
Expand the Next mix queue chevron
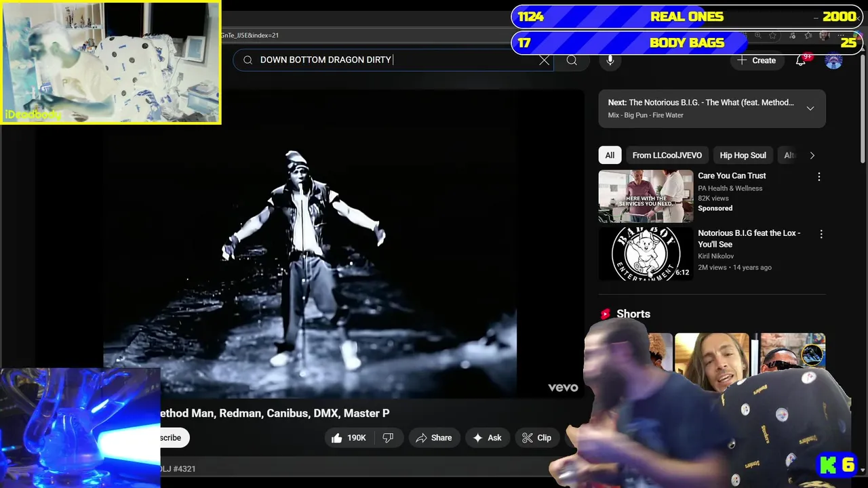coord(810,108)
